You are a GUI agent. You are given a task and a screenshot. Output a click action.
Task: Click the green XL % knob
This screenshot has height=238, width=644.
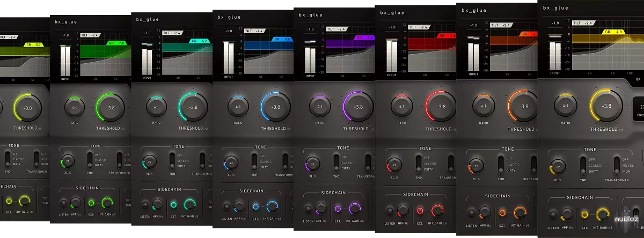pyautogui.click(x=68, y=161)
